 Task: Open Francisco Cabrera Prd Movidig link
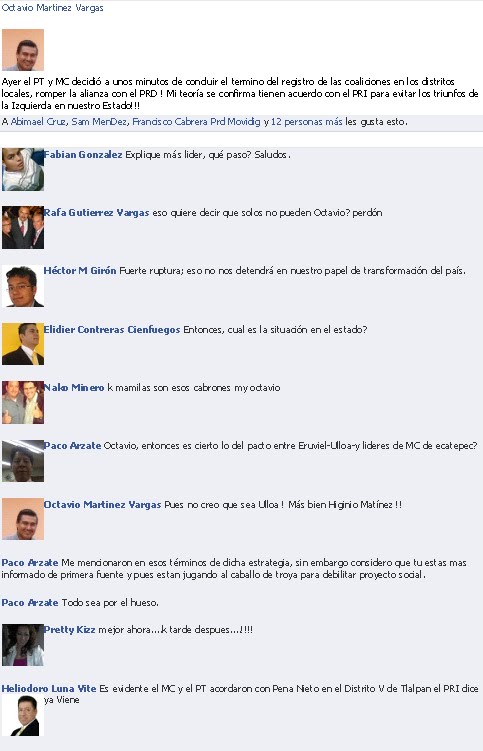(x=196, y=122)
